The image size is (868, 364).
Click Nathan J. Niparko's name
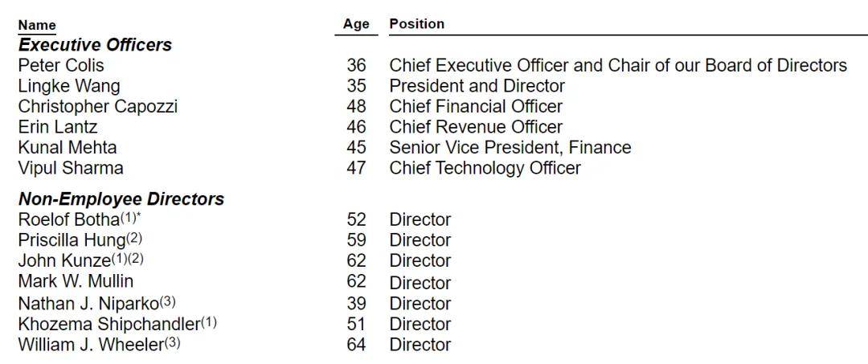(88, 304)
